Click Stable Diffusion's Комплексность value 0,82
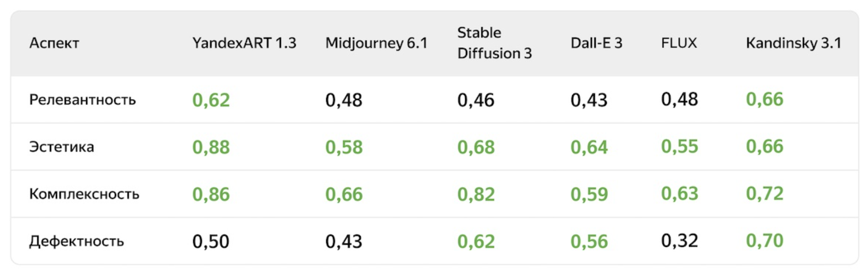 (x=476, y=194)
